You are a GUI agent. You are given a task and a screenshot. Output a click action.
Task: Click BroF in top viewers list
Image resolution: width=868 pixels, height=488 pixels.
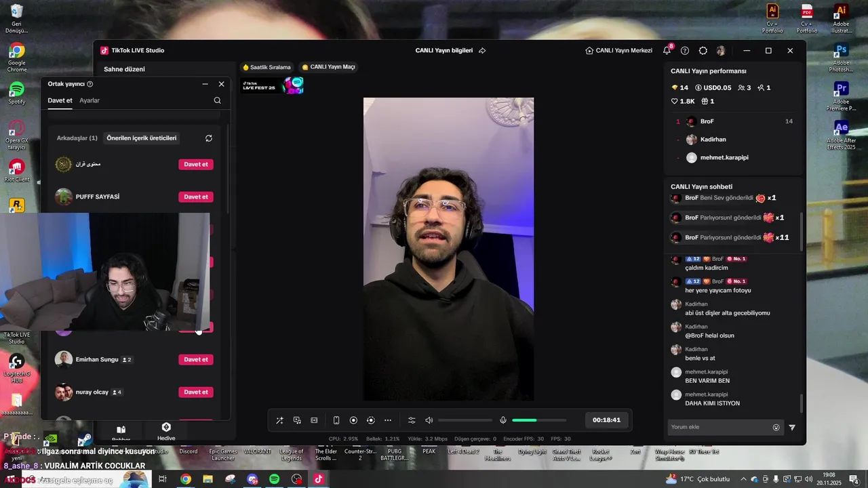pos(707,121)
